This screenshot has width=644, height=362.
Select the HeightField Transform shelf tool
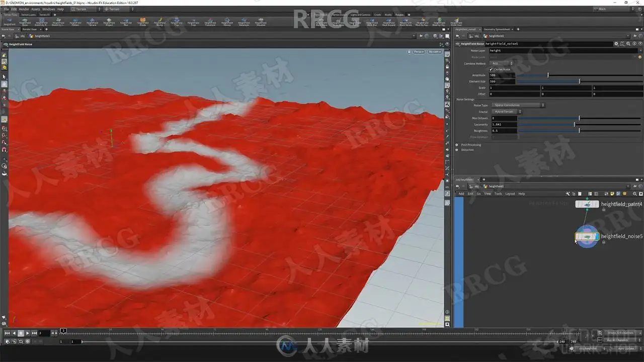210,22
